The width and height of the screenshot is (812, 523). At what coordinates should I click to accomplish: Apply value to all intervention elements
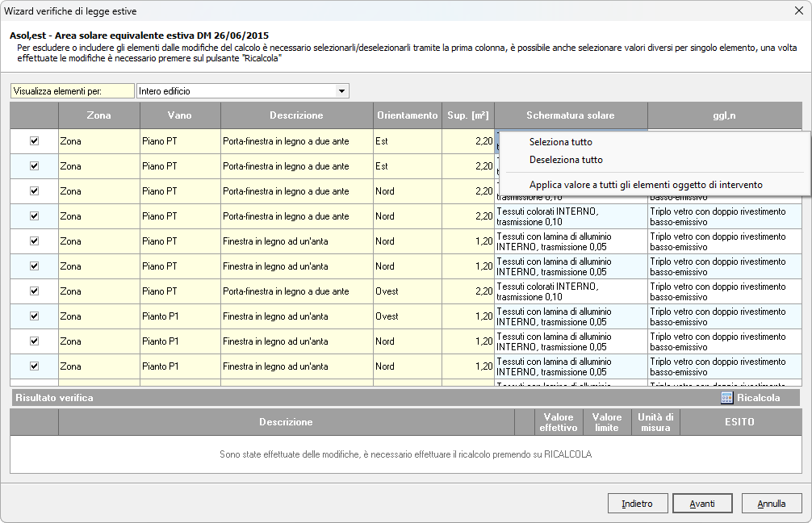pos(646,185)
